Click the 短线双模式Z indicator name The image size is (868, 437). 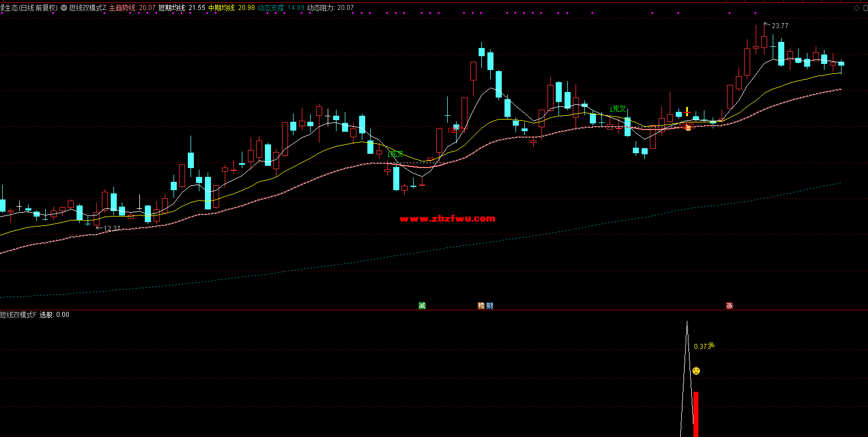[x=88, y=8]
